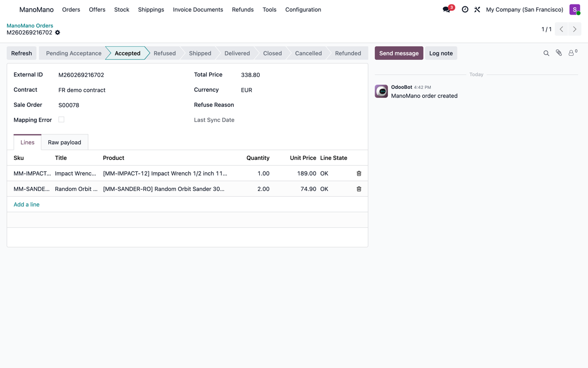Click the Add a line link

[x=26, y=205]
